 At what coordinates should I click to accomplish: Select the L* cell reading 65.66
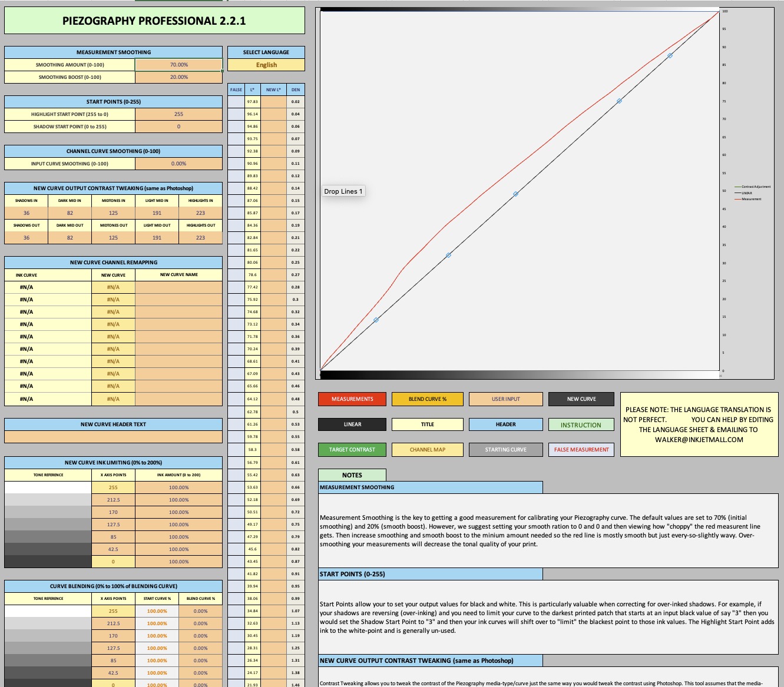[x=253, y=386]
